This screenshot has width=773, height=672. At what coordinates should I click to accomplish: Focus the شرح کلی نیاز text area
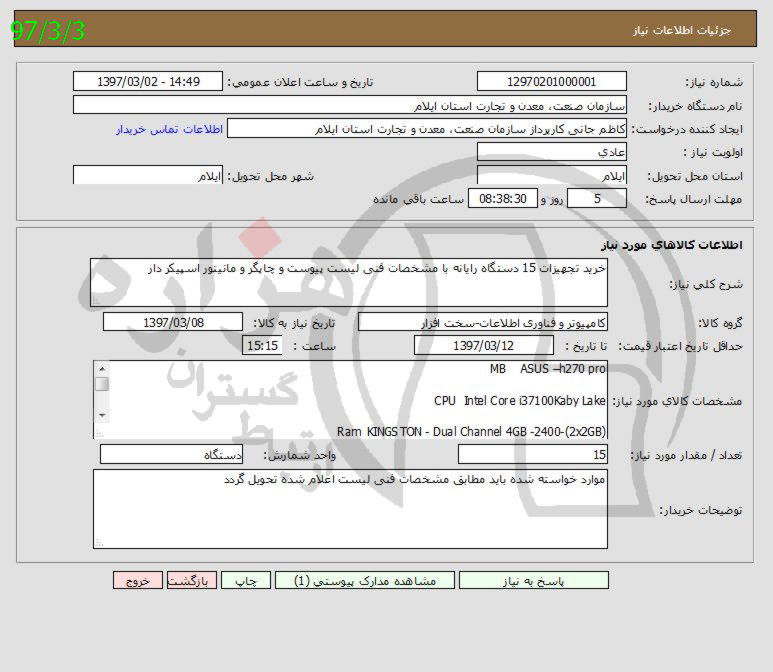[349, 282]
